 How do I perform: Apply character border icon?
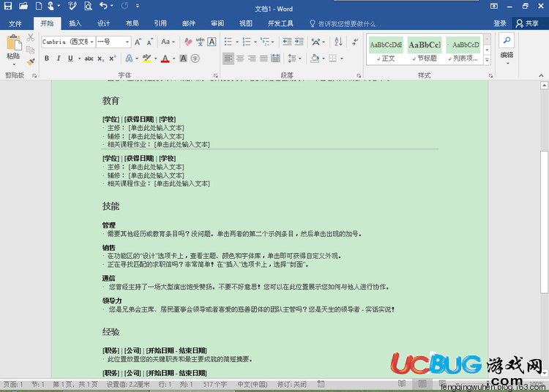click(212, 42)
